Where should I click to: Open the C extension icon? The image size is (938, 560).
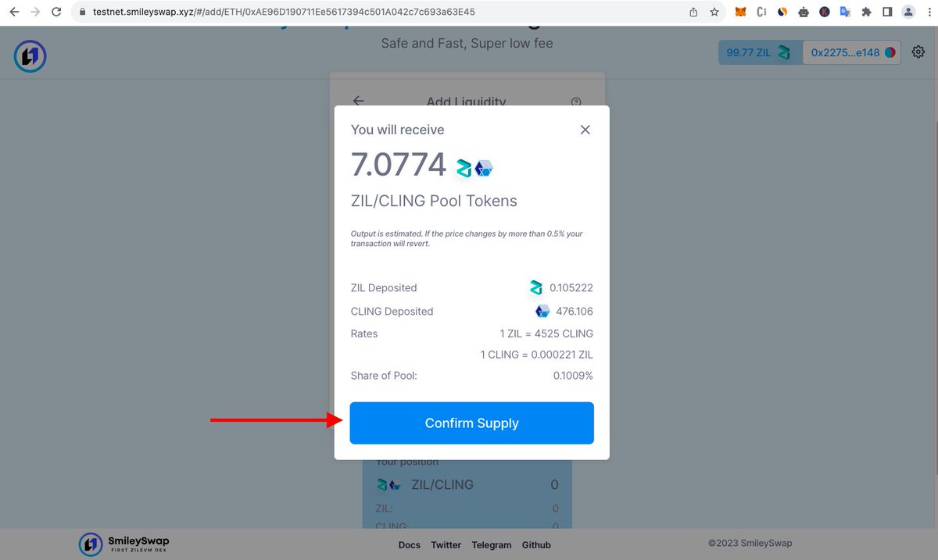[x=761, y=12]
